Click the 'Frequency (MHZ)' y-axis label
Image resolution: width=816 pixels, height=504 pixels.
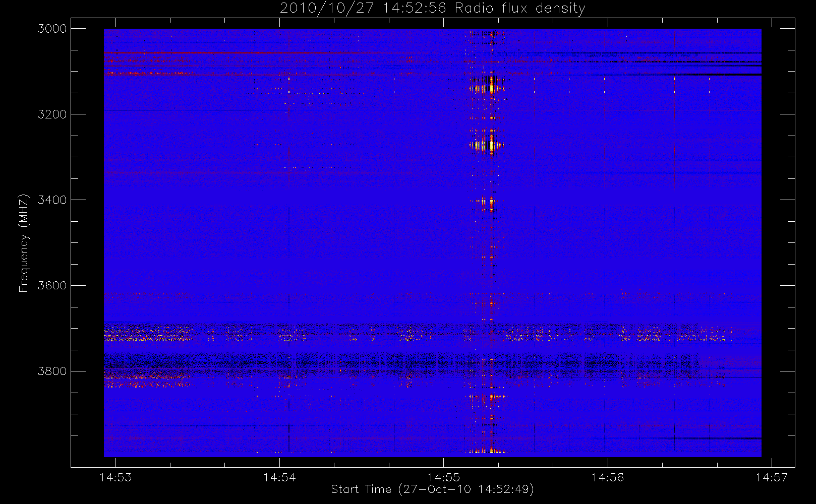coord(23,243)
